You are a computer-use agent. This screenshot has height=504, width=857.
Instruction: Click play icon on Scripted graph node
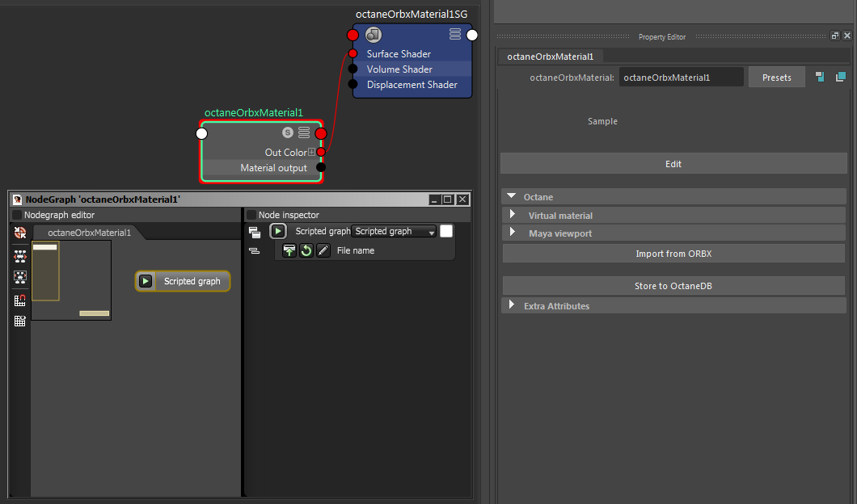(x=146, y=281)
